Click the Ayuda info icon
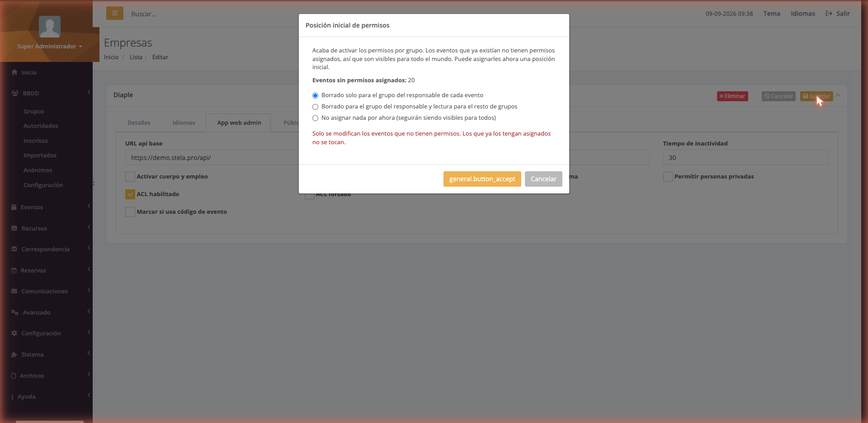Viewport: 868px width, 423px height. pyautogui.click(x=13, y=396)
